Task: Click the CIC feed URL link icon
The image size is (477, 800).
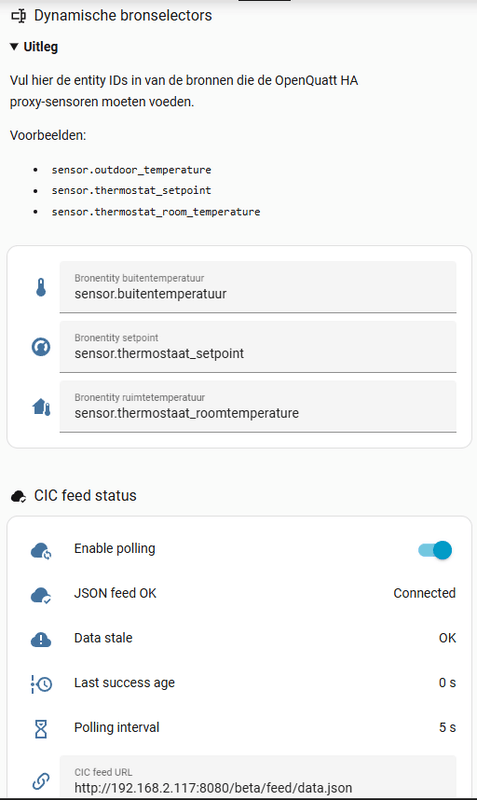Action: click(x=41, y=781)
